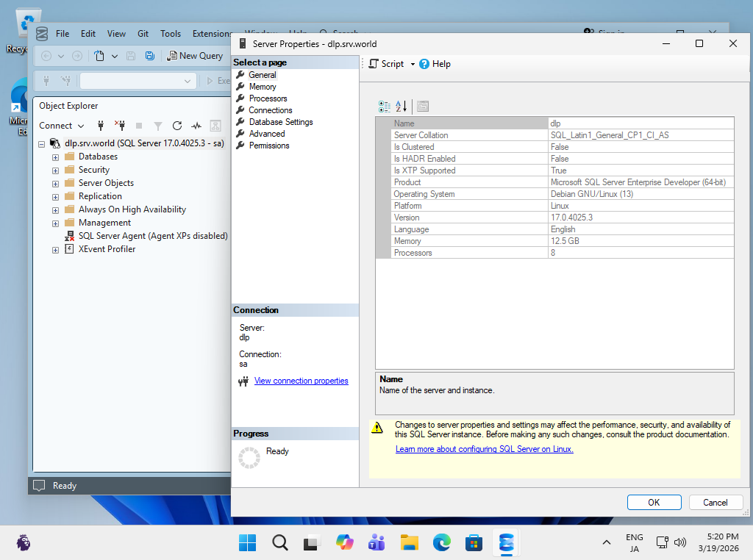
Task: Open the File menu in SSMS
Action: point(63,34)
